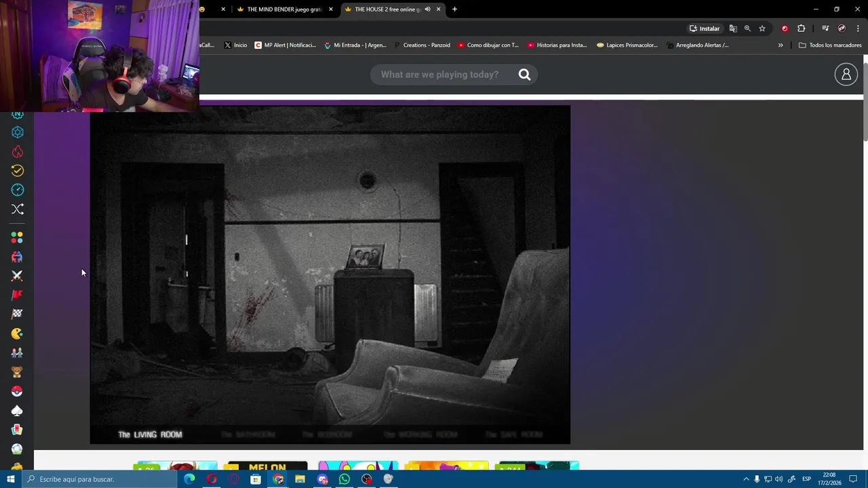Open the teddy bear category icon
This screenshot has height=488, width=868.
pyautogui.click(x=18, y=372)
